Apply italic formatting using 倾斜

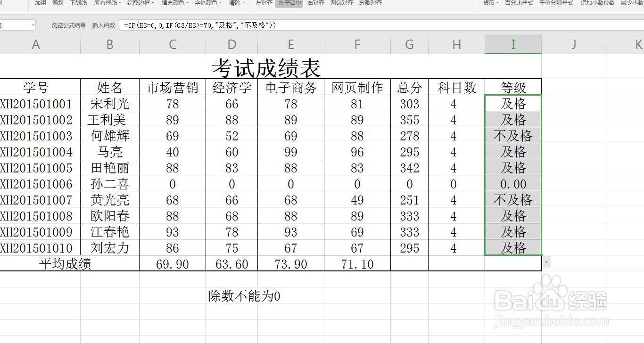(59, 3)
